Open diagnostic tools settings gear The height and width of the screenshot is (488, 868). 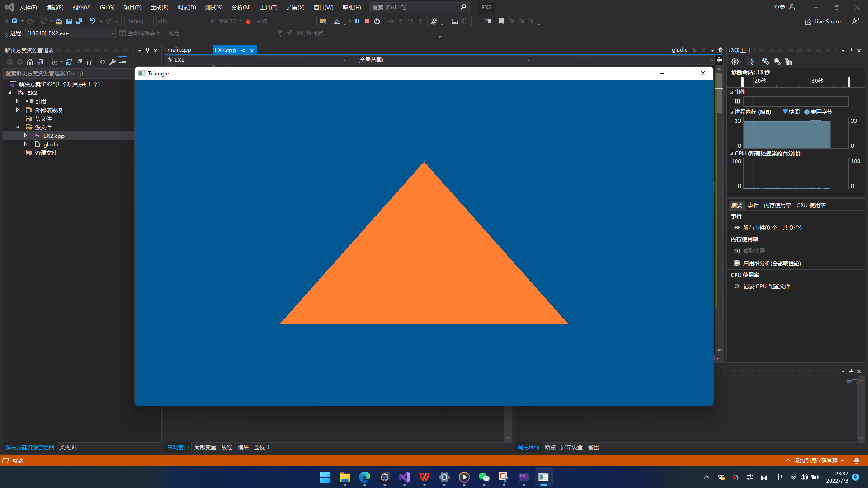click(735, 61)
